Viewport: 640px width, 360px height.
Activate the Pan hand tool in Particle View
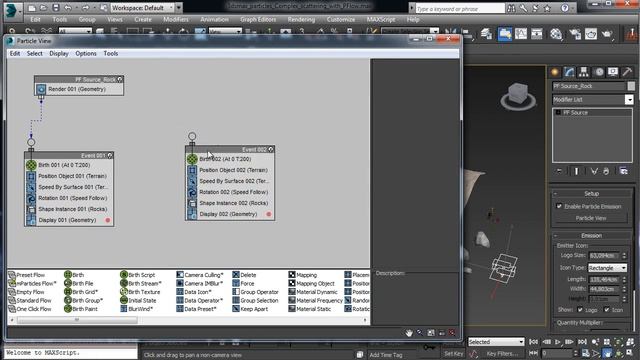[409, 333]
